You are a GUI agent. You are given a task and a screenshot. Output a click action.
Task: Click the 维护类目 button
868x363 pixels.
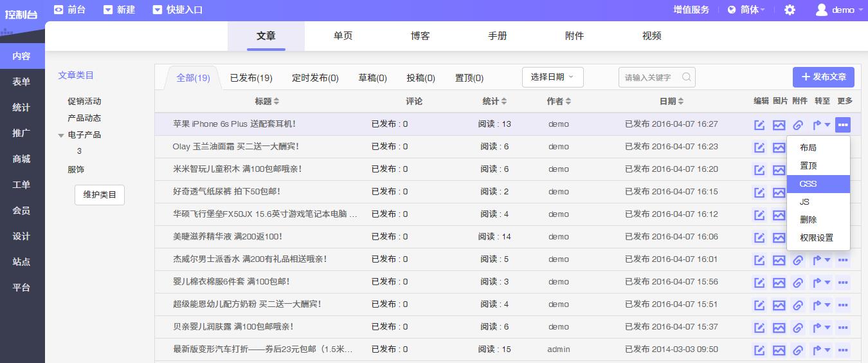(x=100, y=194)
